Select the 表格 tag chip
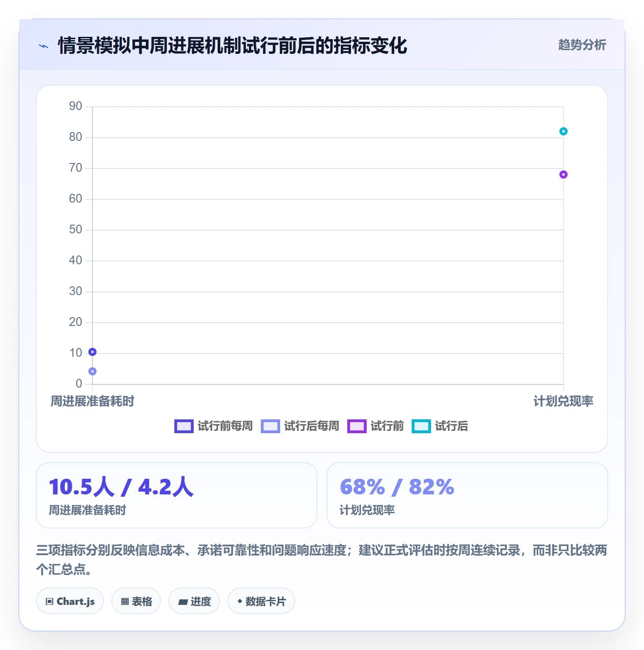Image resolution: width=644 pixels, height=650 pixels. (x=136, y=601)
